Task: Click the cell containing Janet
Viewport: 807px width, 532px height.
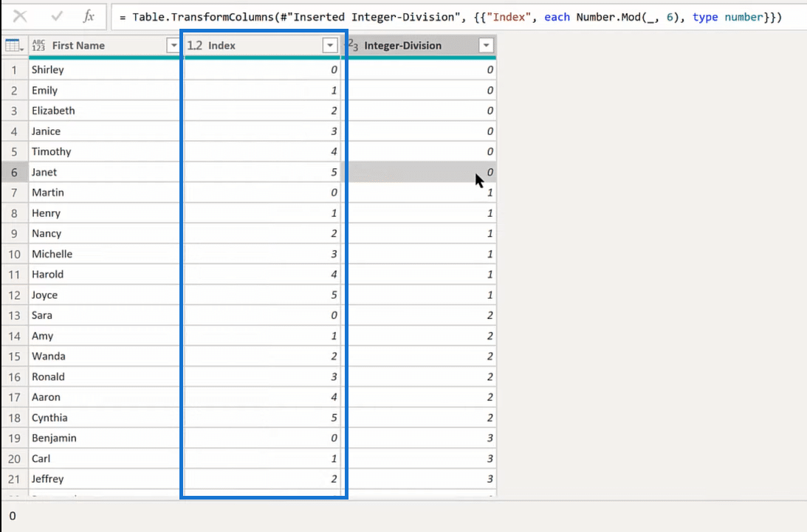Action: 104,173
